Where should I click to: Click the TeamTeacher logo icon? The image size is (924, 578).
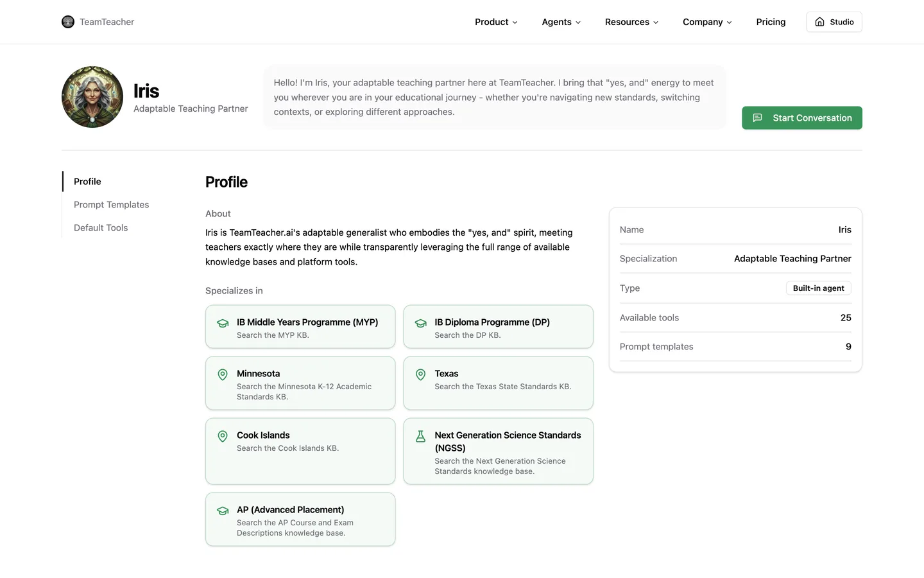click(68, 22)
